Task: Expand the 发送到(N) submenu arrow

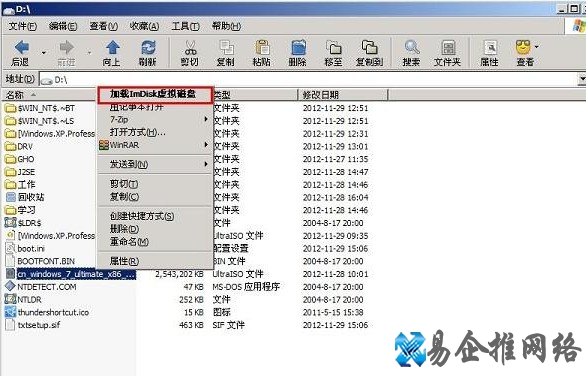Action: point(206,164)
